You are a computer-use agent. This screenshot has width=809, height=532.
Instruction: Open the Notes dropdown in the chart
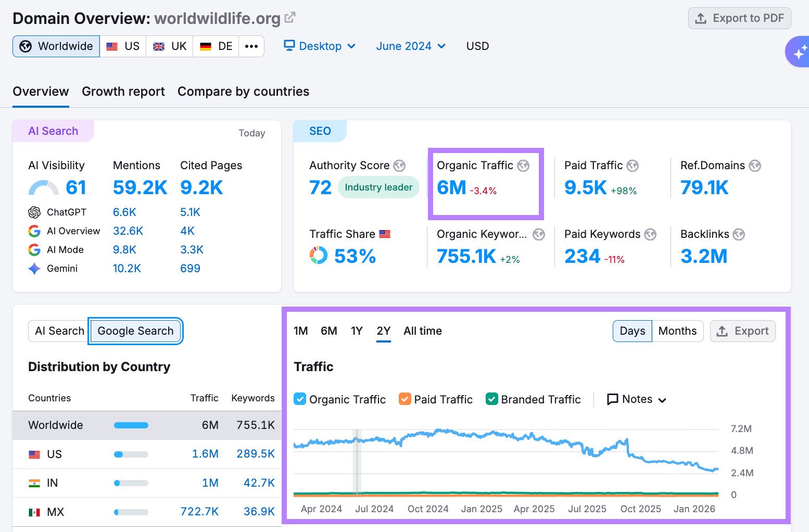pyautogui.click(x=637, y=399)
